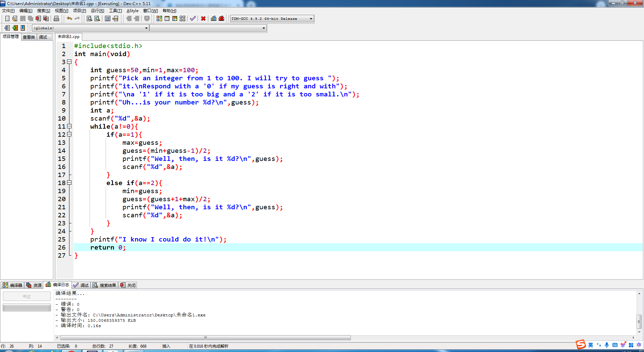Viewport: 644px width, 352px height.
Task: Open Find with the magnifier icon
Action: [90, 18]
